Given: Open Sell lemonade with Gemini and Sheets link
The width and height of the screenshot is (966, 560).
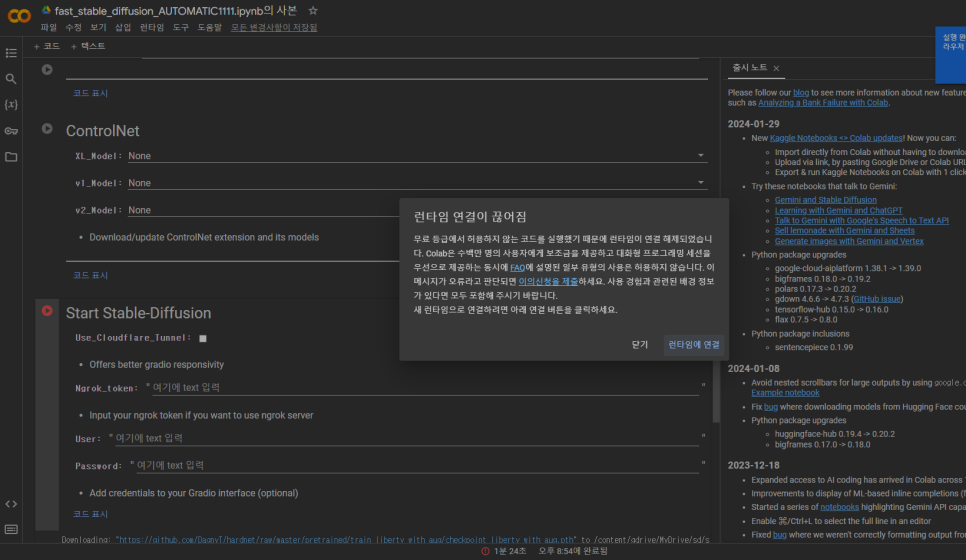Looking at the screenshot, I should 845,230.
